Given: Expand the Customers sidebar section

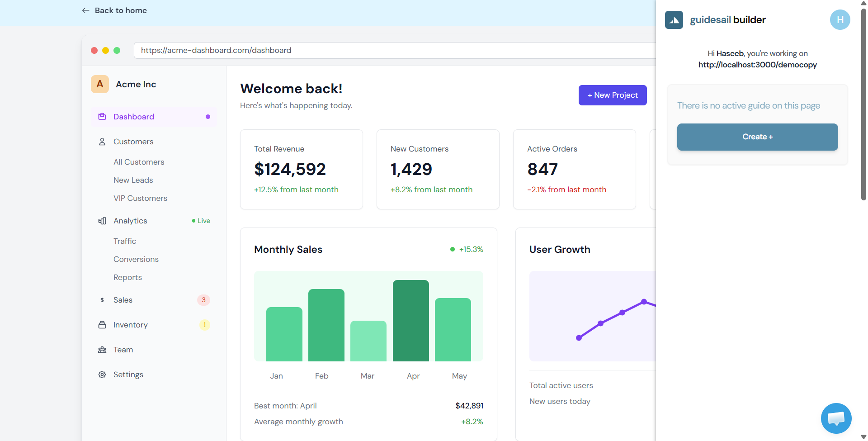Looking at the screenshot, I should click(x=133, y=142).
